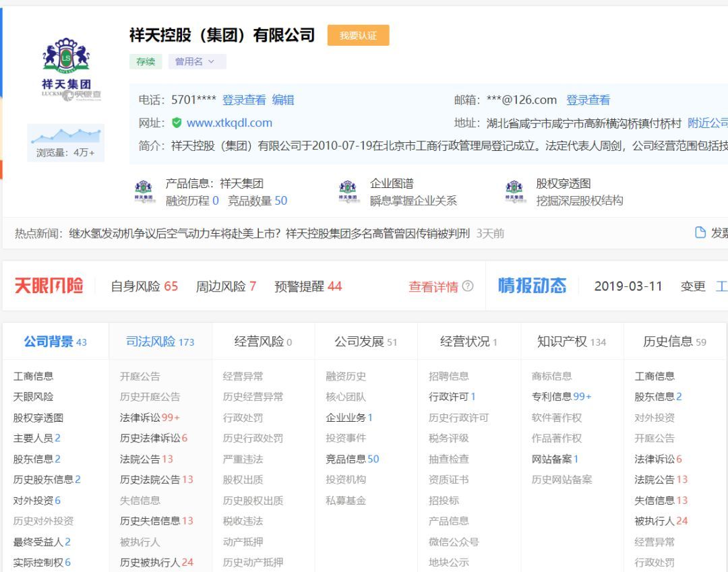Open 网站备案 1 item

tap(555, 459)
